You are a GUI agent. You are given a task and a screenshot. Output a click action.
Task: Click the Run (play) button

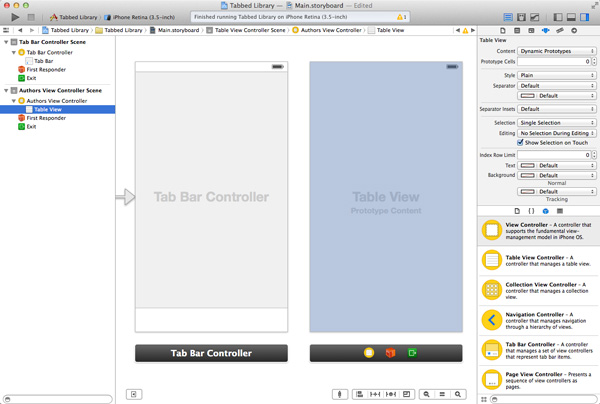click(x=15, y=17)
